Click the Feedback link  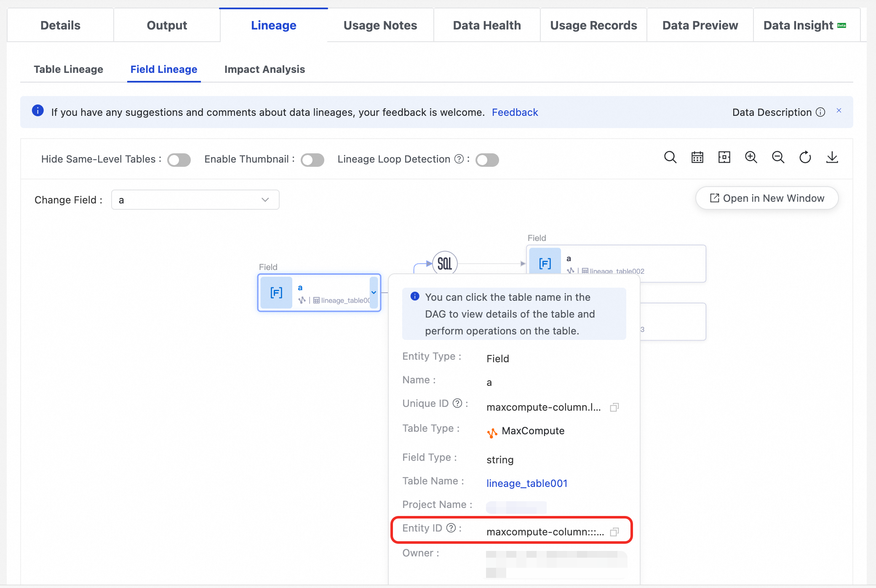pyautogui.click(x=515, y=112)
